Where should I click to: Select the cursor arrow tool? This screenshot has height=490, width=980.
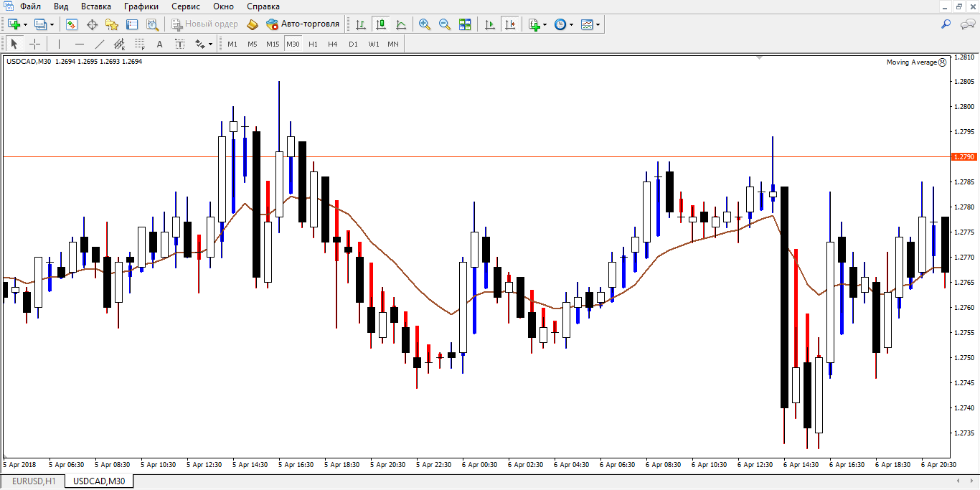pyautogui.click(x=14, y=44)
